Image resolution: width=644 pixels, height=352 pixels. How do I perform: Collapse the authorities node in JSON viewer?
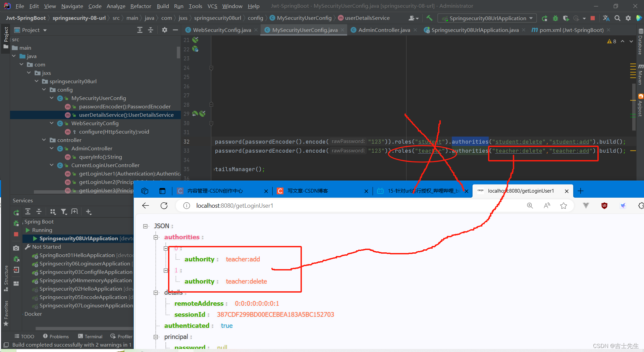[156, 237]
